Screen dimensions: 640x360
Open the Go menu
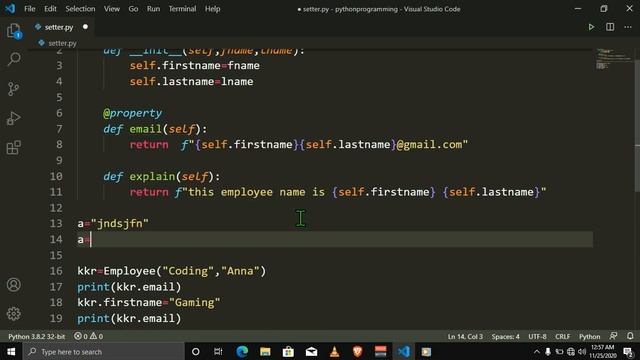point(133,9)
